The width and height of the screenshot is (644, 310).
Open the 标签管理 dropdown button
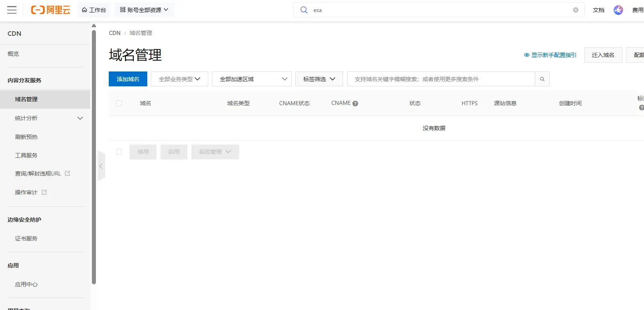[x=215, y=152]
